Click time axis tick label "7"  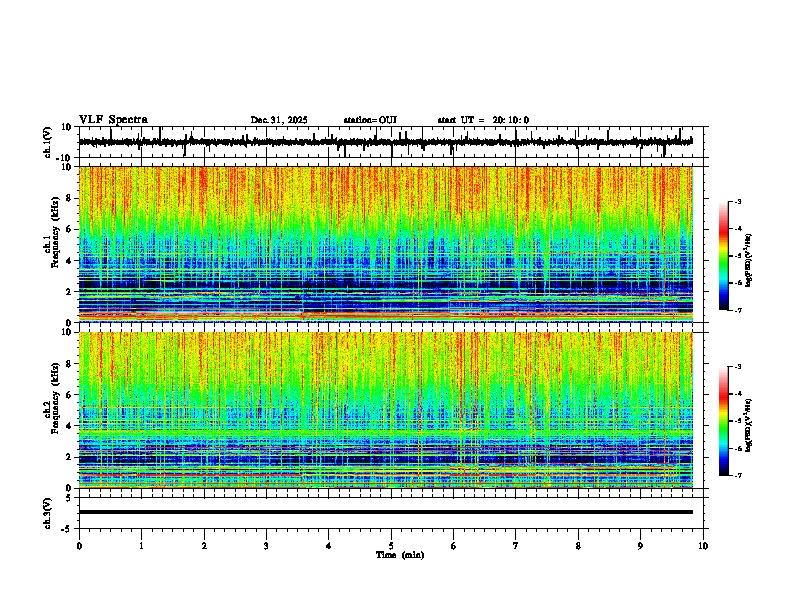pos(516,546)
